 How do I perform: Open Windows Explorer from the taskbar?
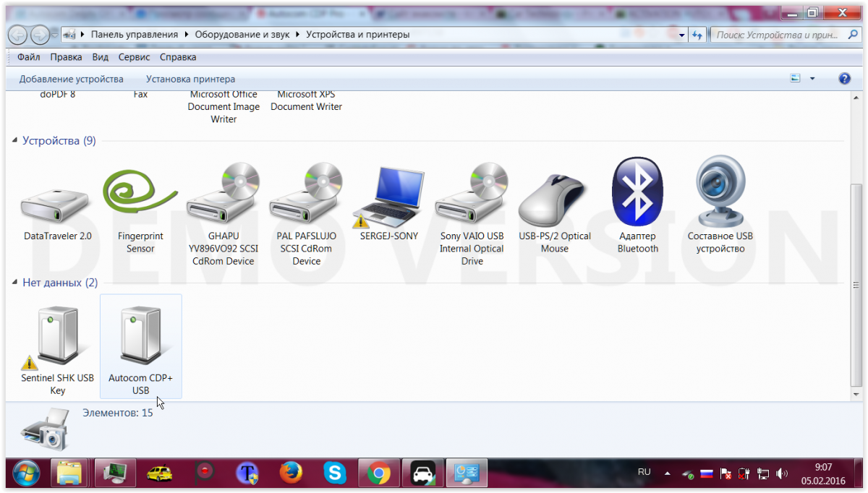70,474
